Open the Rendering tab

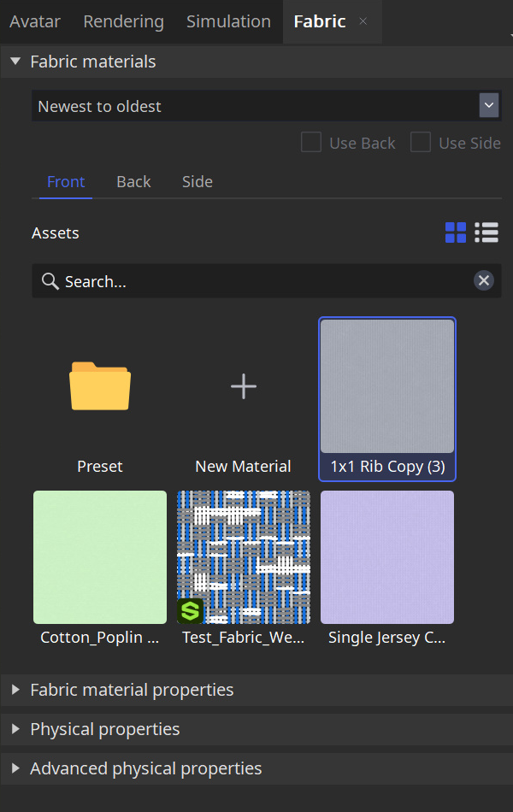pos(123,21)
